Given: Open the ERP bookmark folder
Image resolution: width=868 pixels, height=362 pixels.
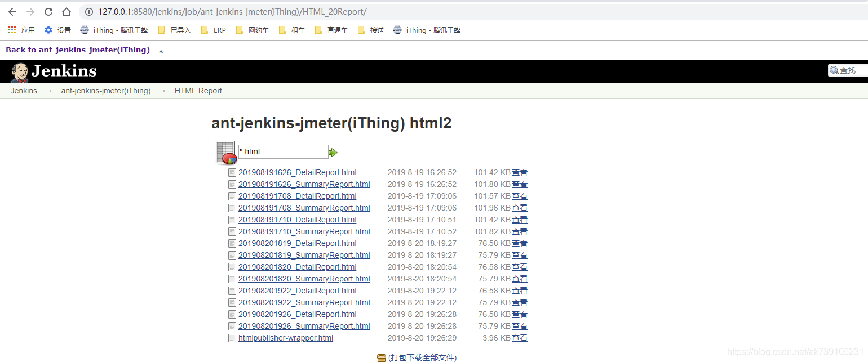Looking at the screenshot, I should click(213, 30).
